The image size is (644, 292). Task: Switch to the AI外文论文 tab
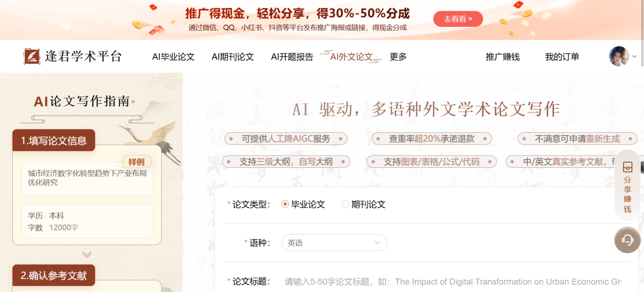click(351, 57)
